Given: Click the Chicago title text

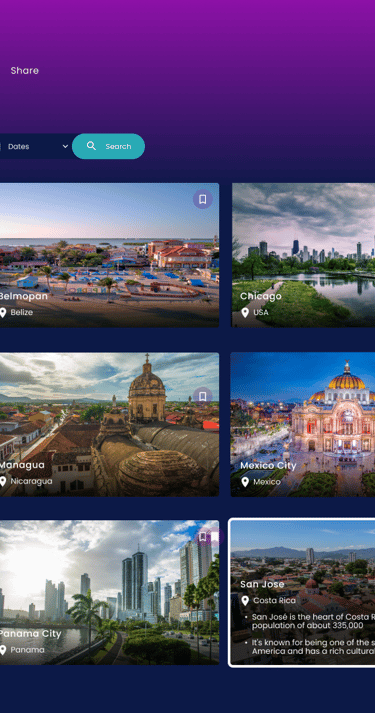Looking at the screenshot, I should (260, 296).
